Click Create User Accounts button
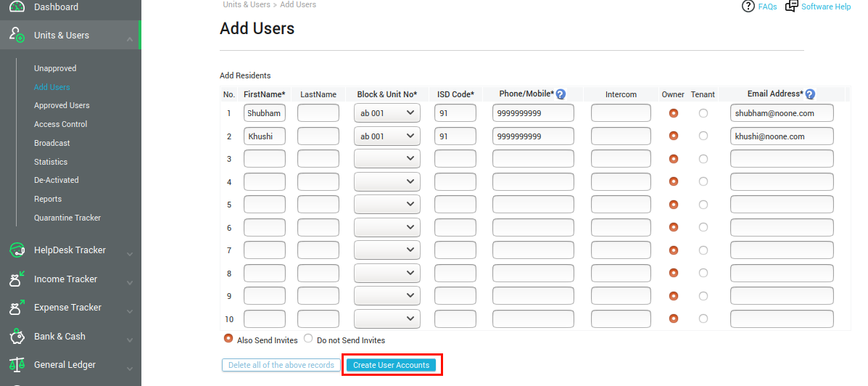This screenshot has height=386, width=868. (x=392, y=365)
